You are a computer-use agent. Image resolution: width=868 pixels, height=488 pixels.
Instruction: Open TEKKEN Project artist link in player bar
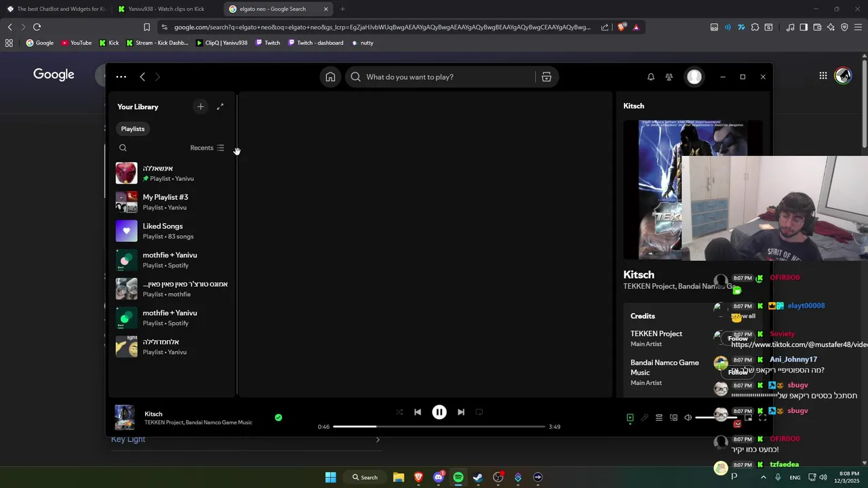tap(164, 422)
